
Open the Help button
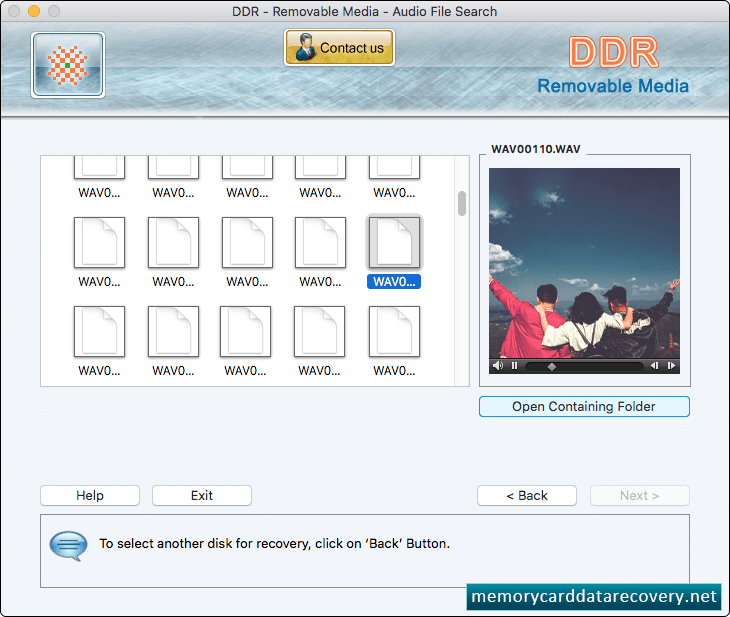point(90,495)
